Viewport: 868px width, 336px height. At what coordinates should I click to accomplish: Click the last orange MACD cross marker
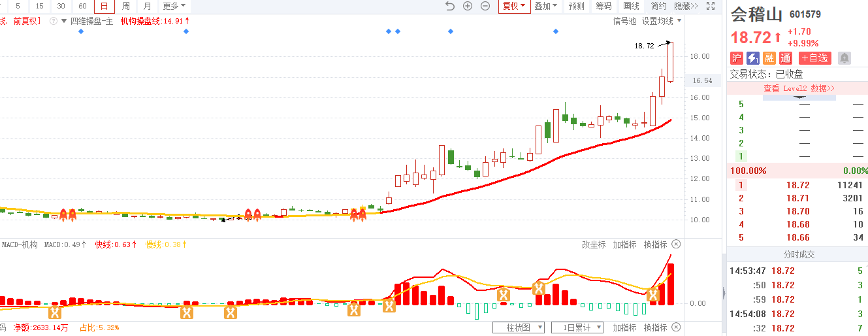coord(653,295)
